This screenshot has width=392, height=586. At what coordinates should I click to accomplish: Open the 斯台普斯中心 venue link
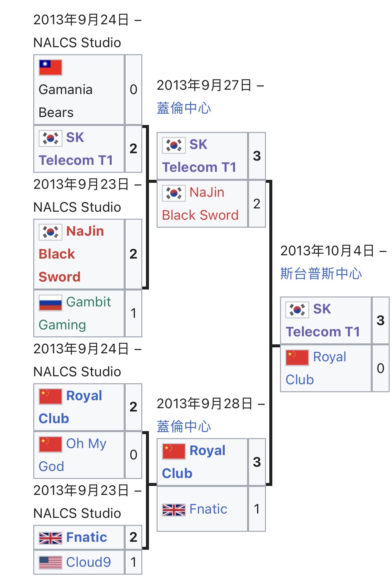pyautogui.click(x=321, y=274)
